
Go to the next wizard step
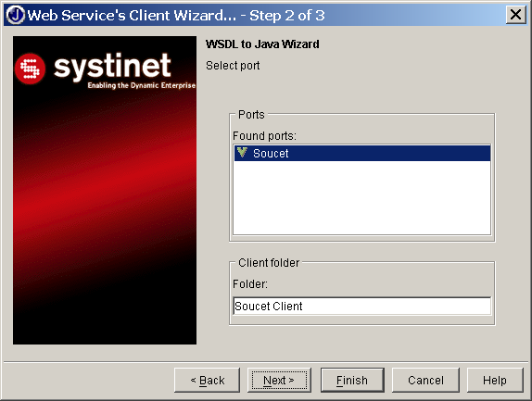(279, 381)
